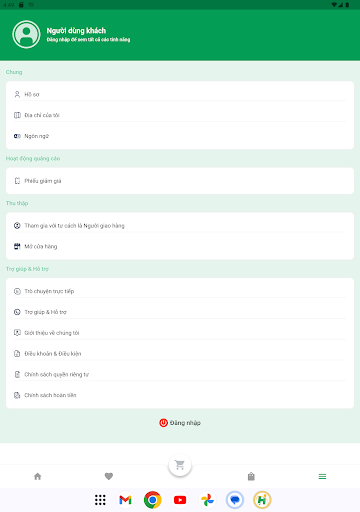The width and height of the screenshot is (360, 512).
Task: View Điều khoản & Điều kiện
Action: click(x=180, y=354)
